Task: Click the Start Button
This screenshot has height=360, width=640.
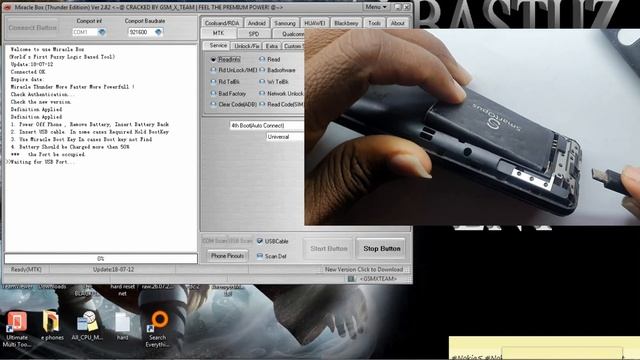Action: point(329,249)
